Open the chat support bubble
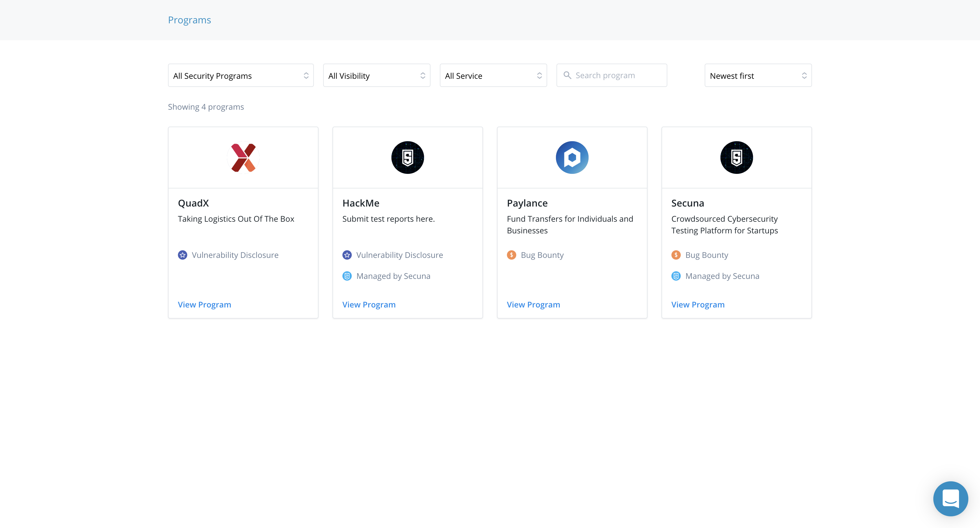The image size is (980, 528). [x=950, y=498]
